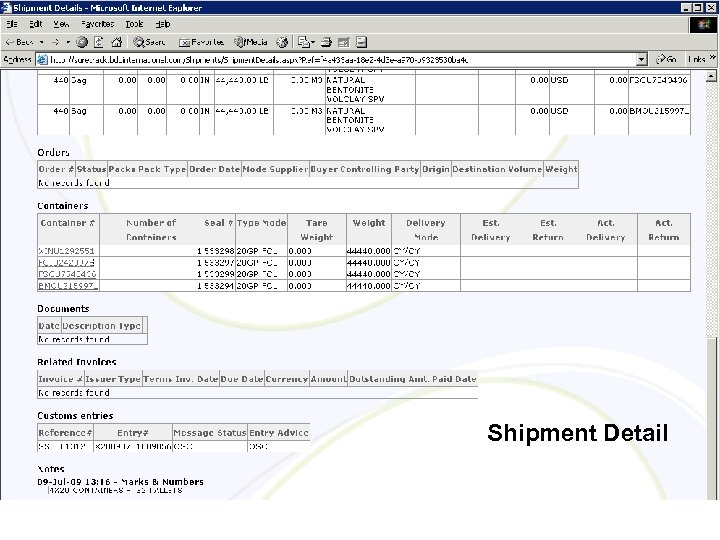Open the View menu

point(61,24)
